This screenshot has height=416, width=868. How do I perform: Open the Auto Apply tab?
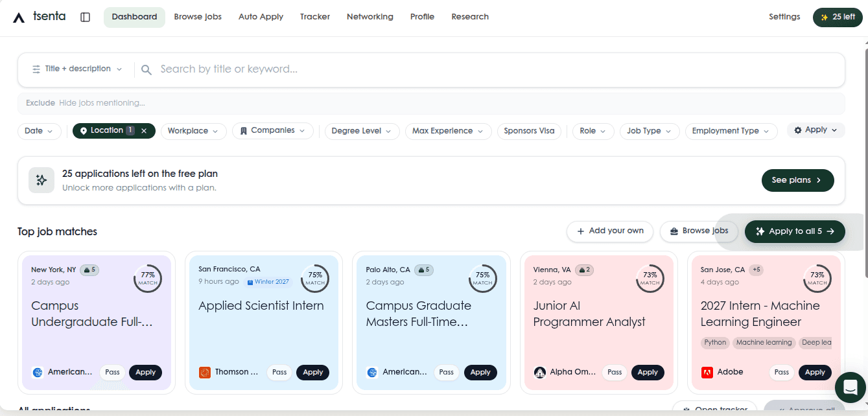261,17
